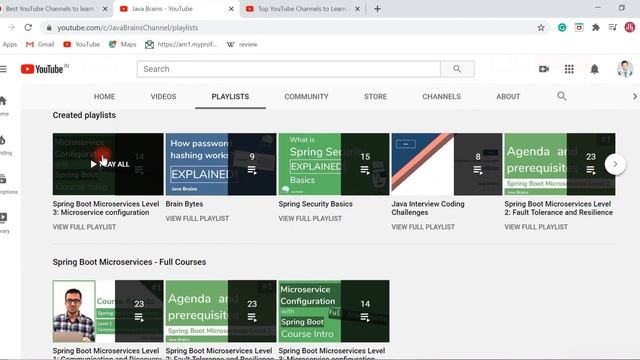The image size is (640, 360).
Task: Open the Apps bookmark shortcut
Action: [x=9, y=44]
